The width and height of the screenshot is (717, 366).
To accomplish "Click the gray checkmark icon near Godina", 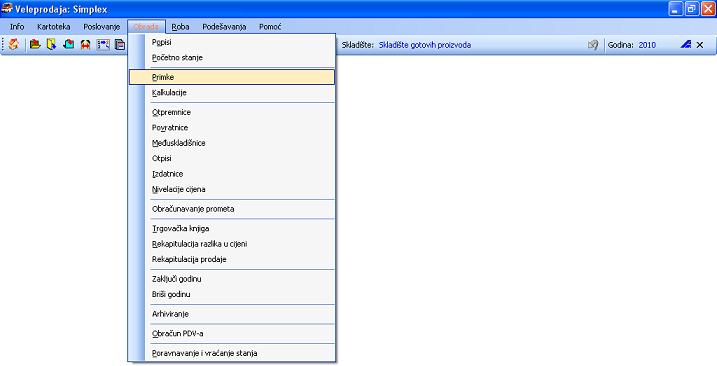I will [593, 45].
